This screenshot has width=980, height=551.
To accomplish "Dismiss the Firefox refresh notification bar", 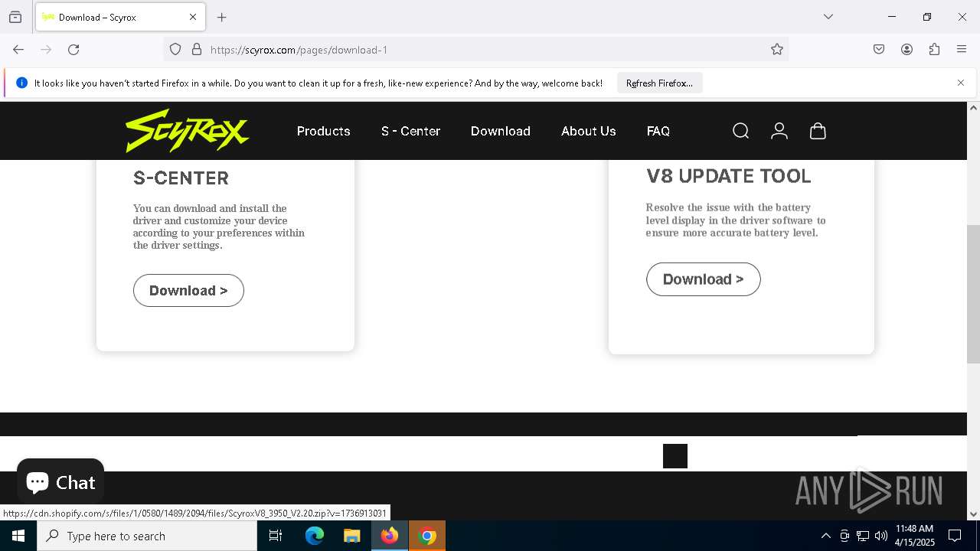I will click(961, 83).
